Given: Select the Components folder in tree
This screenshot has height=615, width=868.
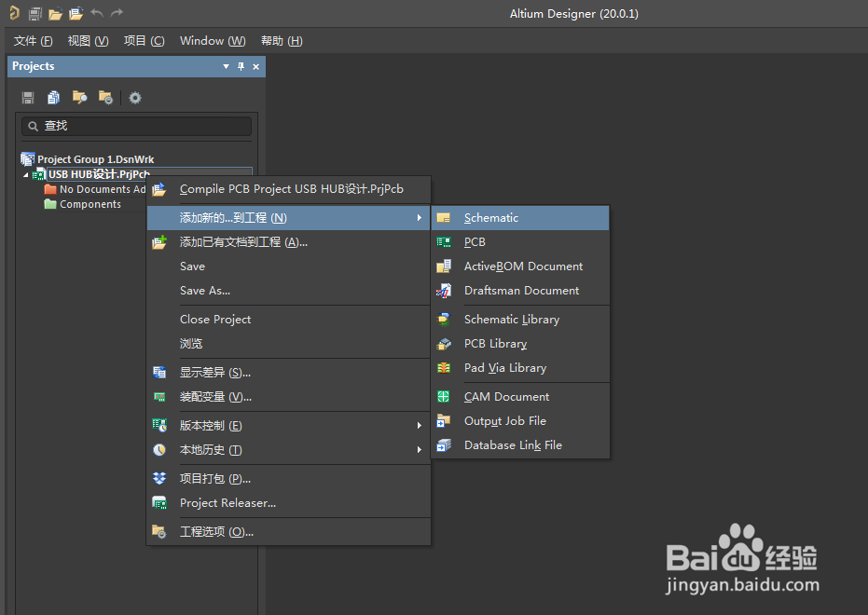Looking at the screenshot, I should pyautogui.click(x=90, y=204).
